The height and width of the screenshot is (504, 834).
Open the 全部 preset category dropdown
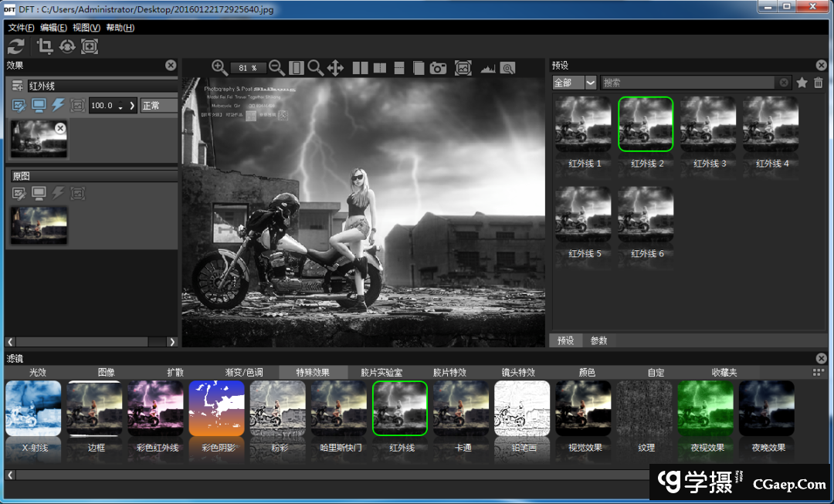point(591,83)
